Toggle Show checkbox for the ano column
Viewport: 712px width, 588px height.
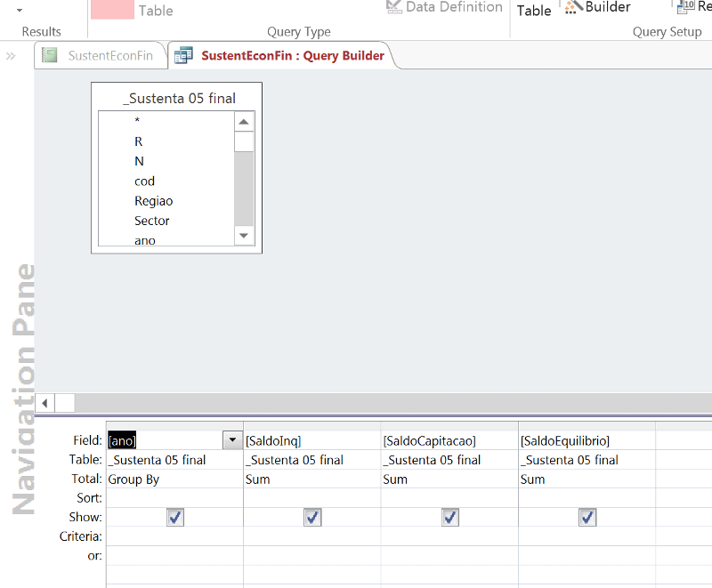[174, 517]
